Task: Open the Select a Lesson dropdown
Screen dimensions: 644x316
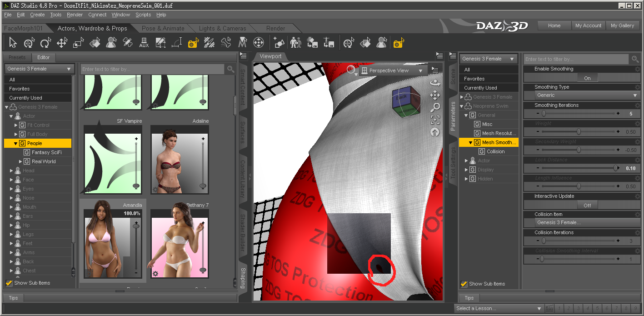Action: pyautogui.click(x=499, y=308)
